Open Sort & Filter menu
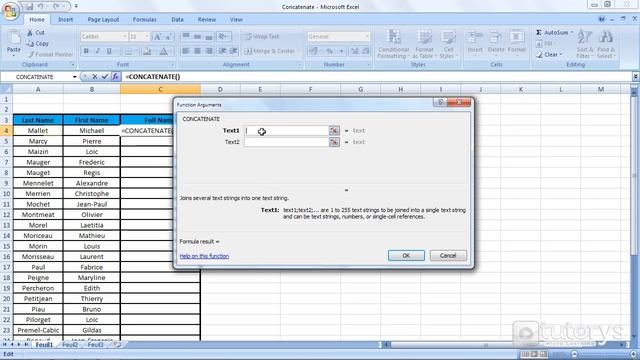Viewport: 640px width, 360px height. click(x=584, y=44)
